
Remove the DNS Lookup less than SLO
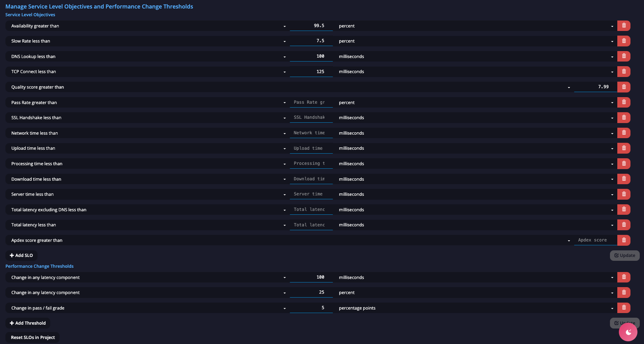624,56
